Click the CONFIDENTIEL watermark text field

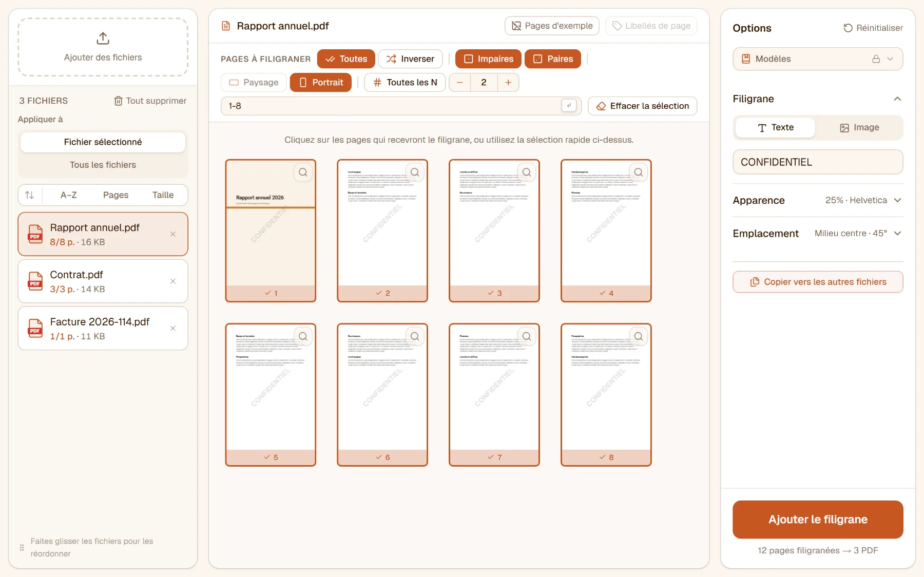click(x=818, y=162)
